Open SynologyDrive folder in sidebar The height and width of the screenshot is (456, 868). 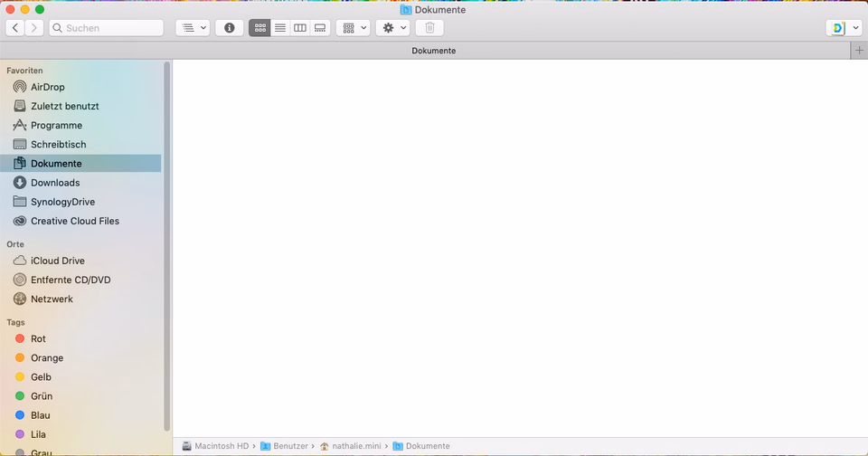(80, 202)
